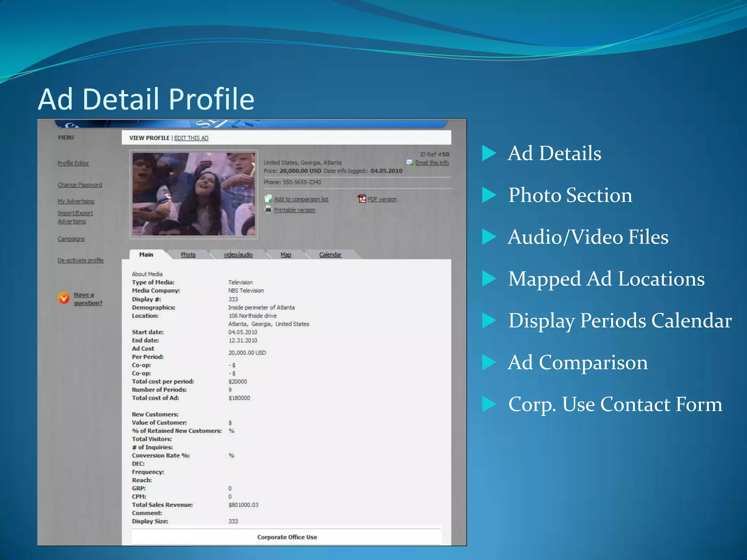Click the 'Audio/Video Files' slide bullet

588,237
